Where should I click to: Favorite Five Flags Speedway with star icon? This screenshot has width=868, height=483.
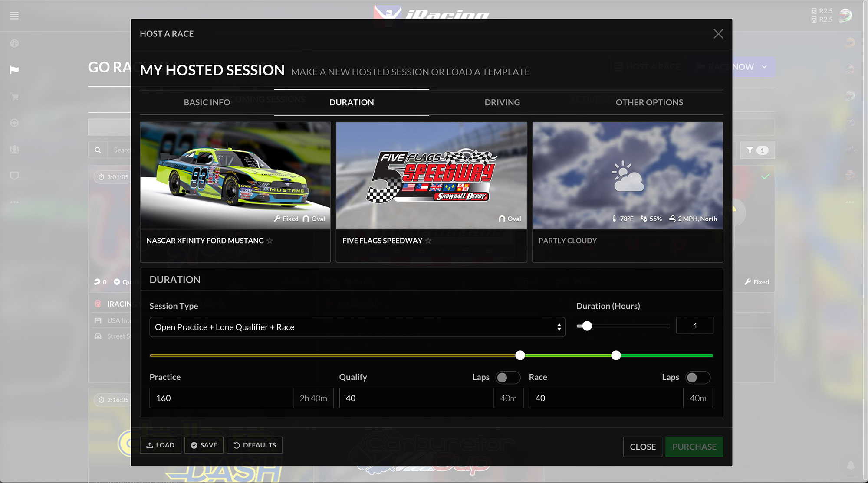point(428,241)
